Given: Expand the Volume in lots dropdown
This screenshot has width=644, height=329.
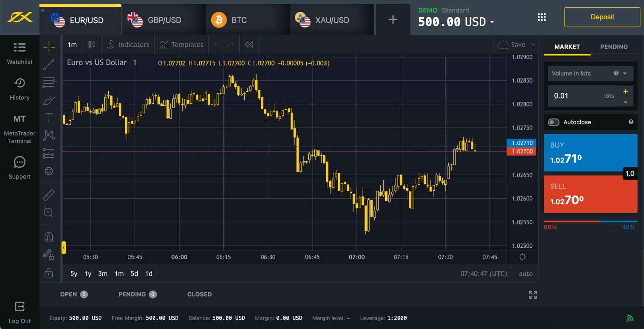Looking at the screenshot, I should click(625, 73).
